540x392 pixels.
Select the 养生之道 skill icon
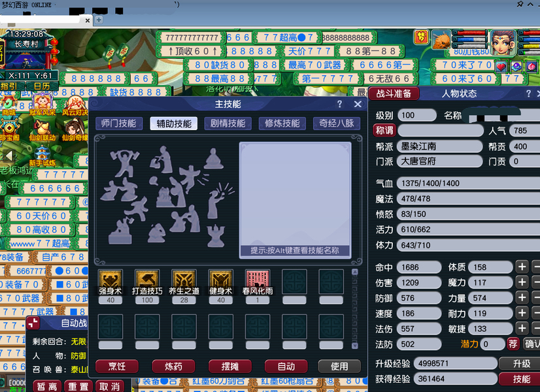coord(184,279)
